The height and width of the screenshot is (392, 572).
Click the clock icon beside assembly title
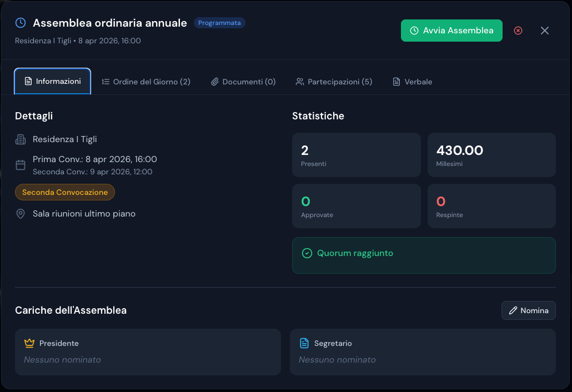tap(21, 23)
